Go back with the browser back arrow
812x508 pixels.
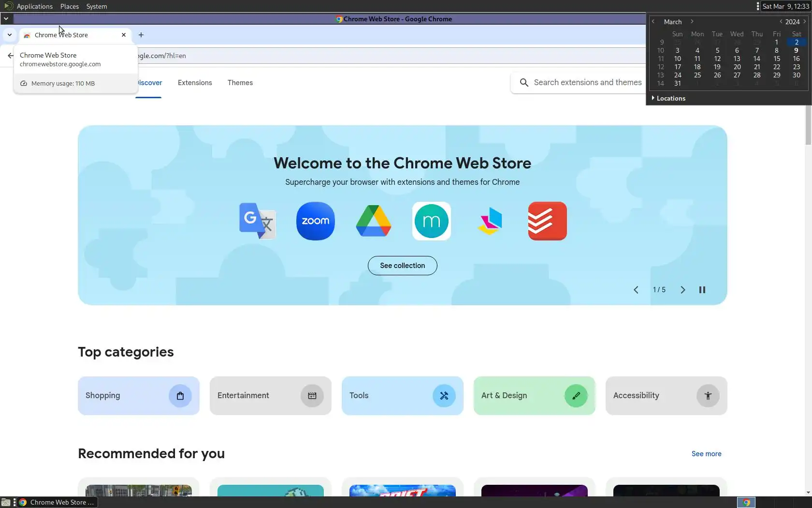(10, 56)
